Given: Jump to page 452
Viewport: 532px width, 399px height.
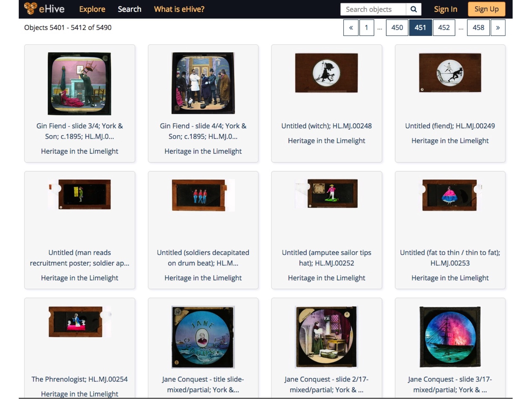Looking at the screenshot, I should (444, 28).
